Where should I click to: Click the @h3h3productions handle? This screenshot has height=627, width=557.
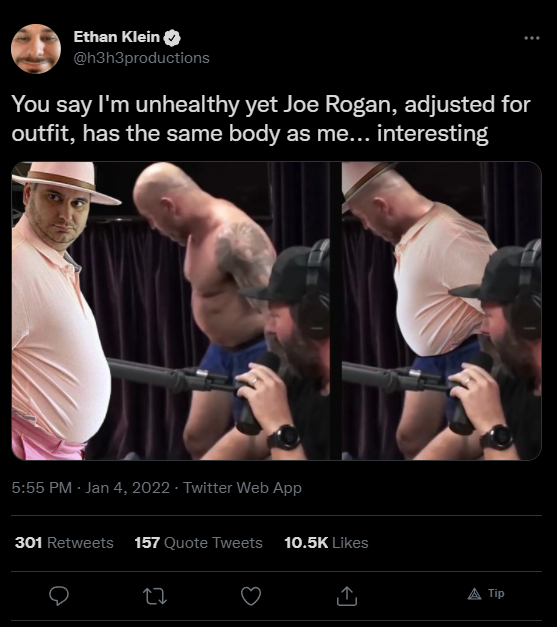click(142, 58)
